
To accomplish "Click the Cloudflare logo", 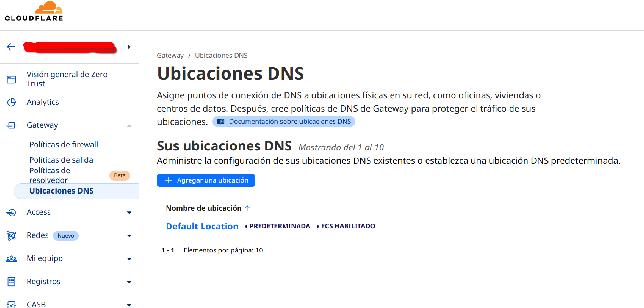I will [34, 11].
